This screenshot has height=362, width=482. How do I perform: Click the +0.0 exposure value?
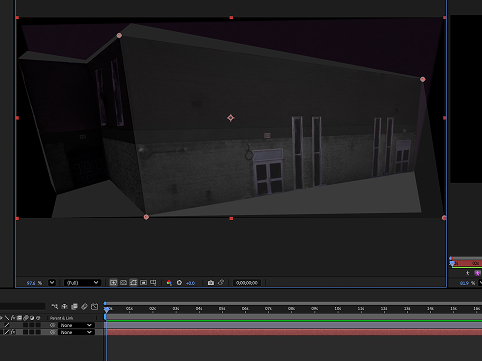tap(190, 283)
